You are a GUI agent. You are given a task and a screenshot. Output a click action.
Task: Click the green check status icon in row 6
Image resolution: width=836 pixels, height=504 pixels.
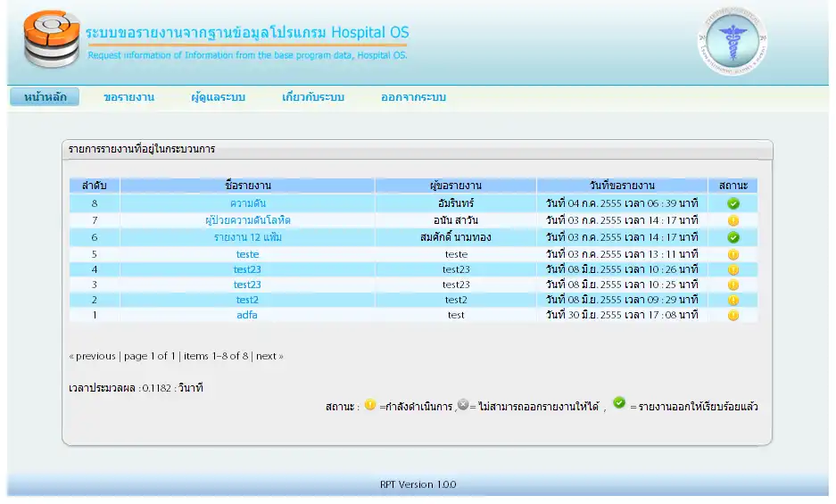pyautogui.click(x=733, y=238)
